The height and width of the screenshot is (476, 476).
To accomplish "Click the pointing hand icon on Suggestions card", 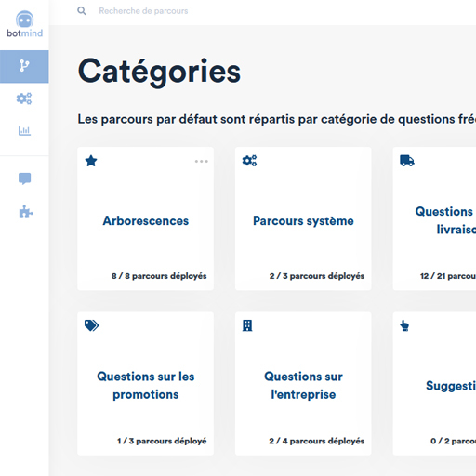I will (404, 325).
